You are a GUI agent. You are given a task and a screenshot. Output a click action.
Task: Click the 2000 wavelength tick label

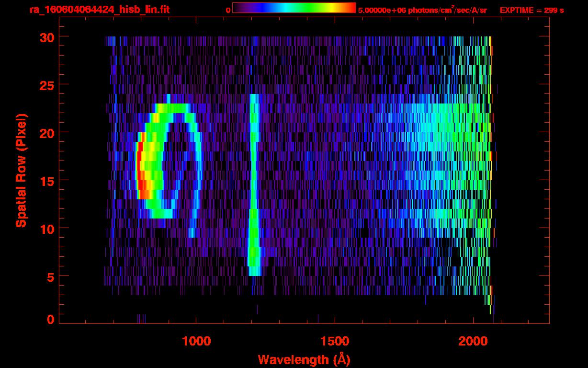coord(474,341)
